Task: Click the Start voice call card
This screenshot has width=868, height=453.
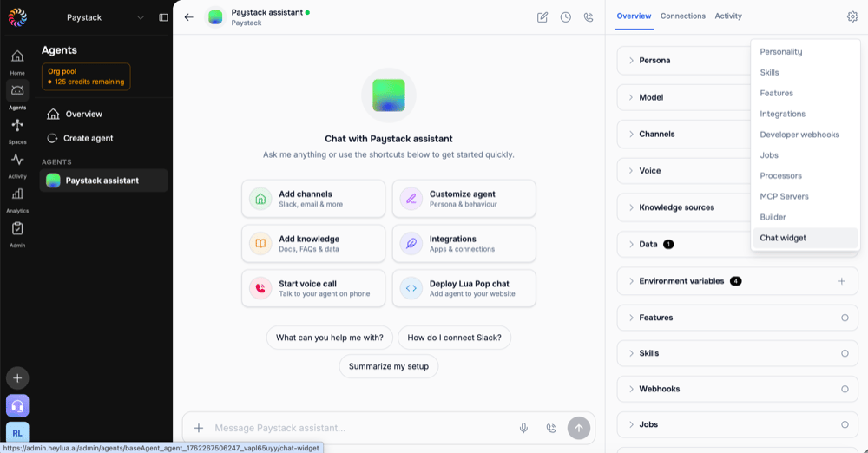Action: [x=313, y=288]
